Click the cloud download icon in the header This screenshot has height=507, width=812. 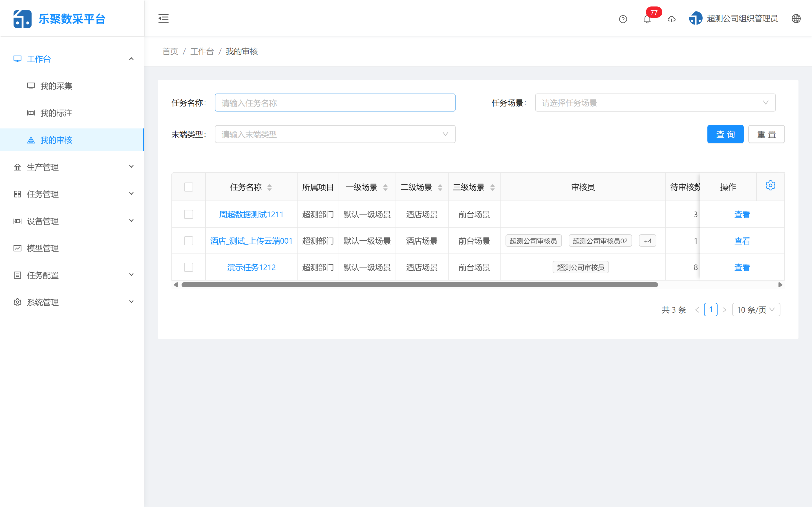(671, 19)
